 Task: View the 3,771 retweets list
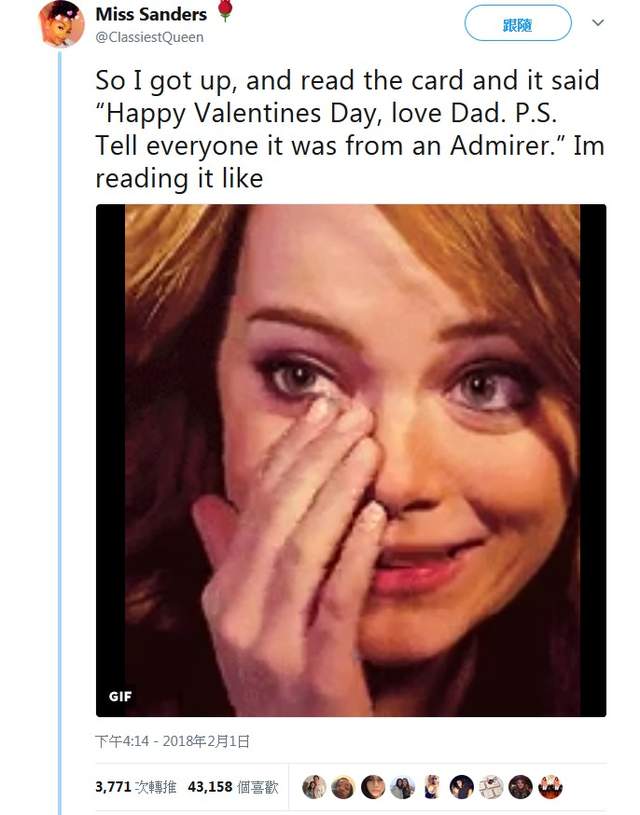135,786
